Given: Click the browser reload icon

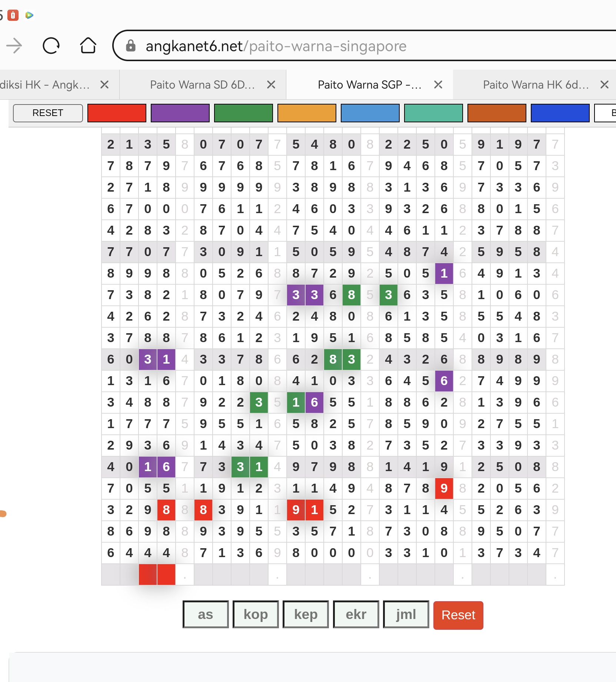Looking at the screenshot, I should [51, 46].
